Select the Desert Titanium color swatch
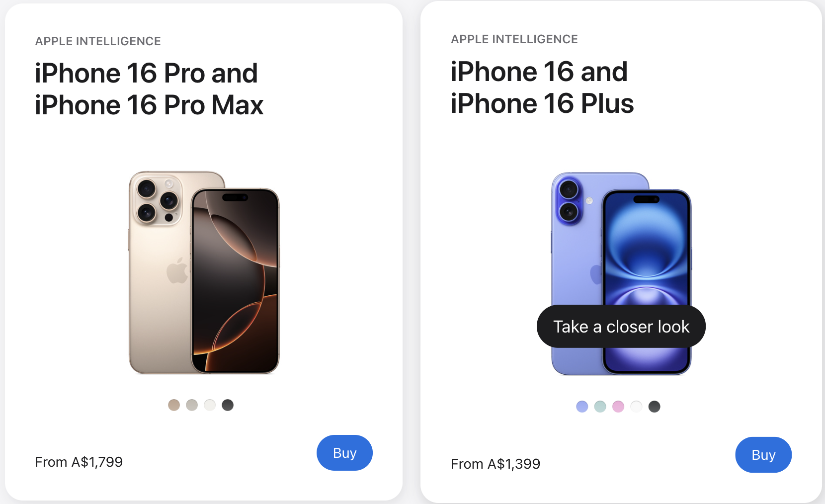 point(174,405)
